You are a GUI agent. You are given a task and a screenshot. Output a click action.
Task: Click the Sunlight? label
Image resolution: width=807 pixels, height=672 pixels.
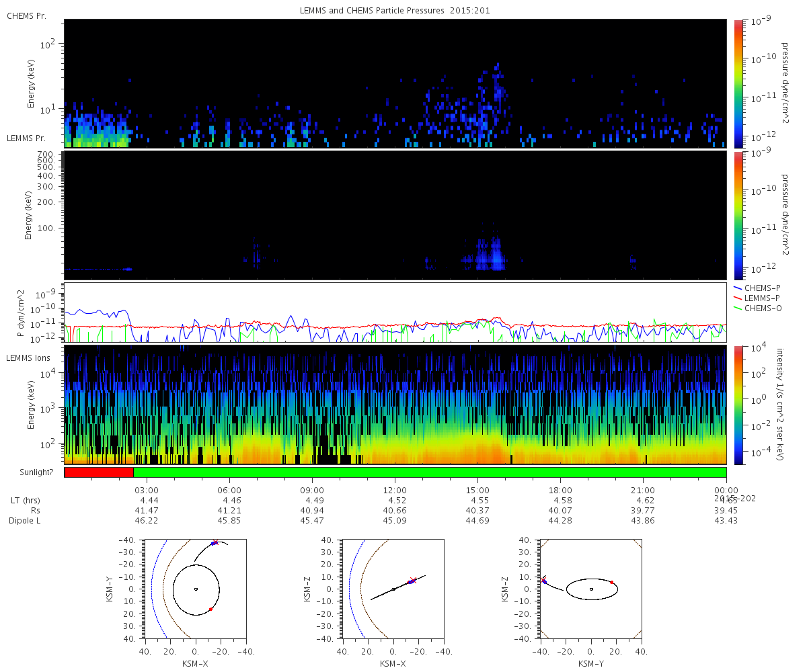tap(30, 472)
